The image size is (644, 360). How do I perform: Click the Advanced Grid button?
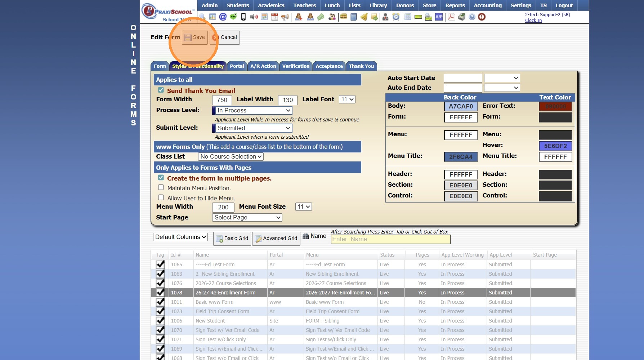(x=276, y=239)
